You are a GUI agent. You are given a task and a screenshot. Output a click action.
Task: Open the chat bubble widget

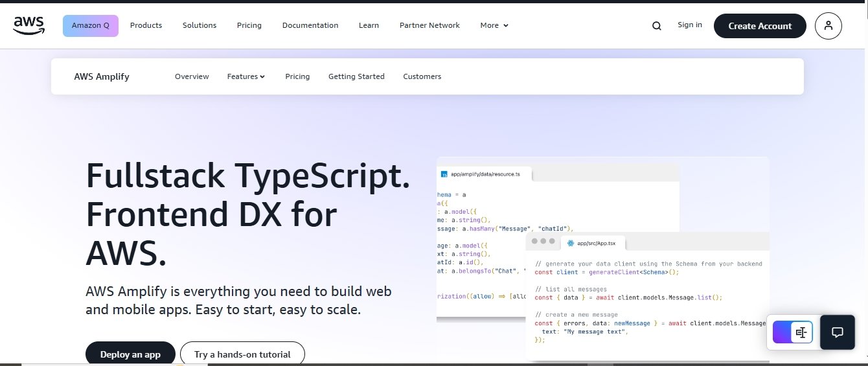tap(837, 332)
